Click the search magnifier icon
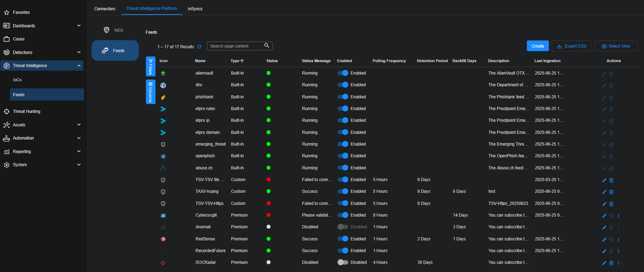Screen dimensions: 644x272 point(267,46)
